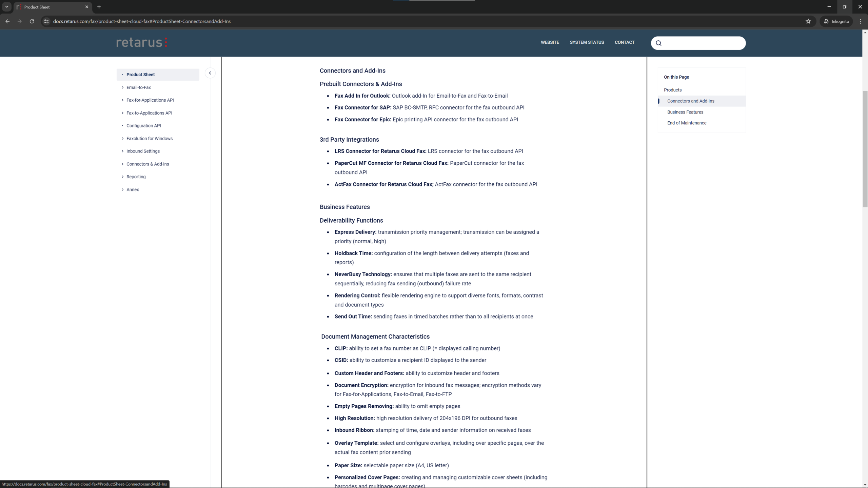The height and width of the screenshot is (488, 868).
Task: Click the Deliverability Functions heading
Action: pyautogui.click(x=351, y=220)
